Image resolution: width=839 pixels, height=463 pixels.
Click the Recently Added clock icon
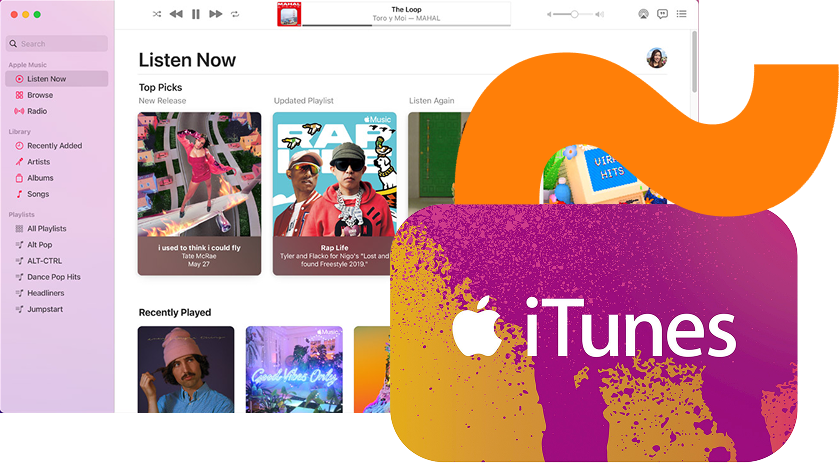19,146
